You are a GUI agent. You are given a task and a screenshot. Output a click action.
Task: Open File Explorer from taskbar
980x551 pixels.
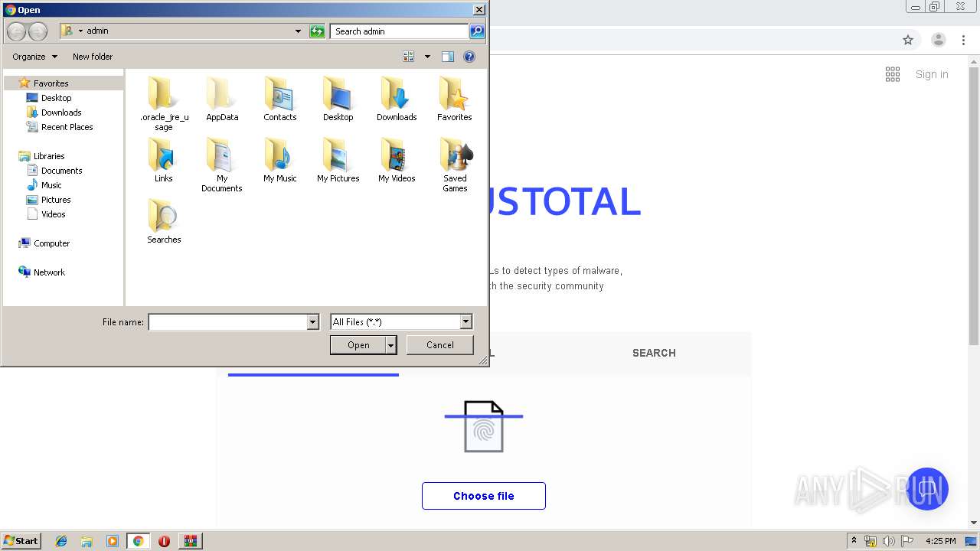point(87,541)
